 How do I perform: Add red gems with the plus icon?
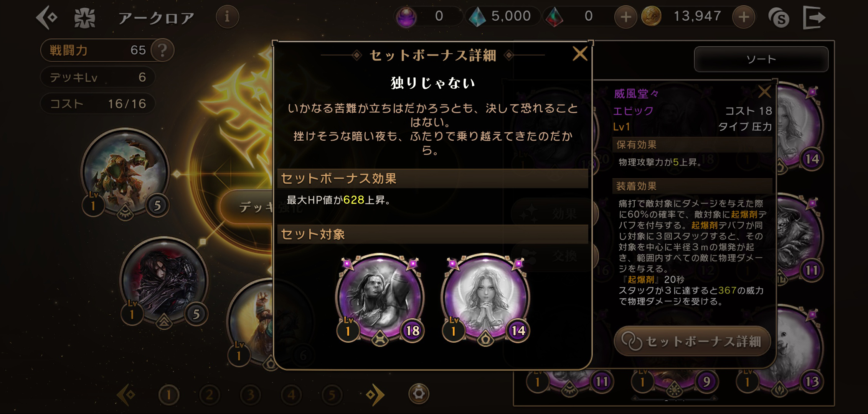[625, 17]
